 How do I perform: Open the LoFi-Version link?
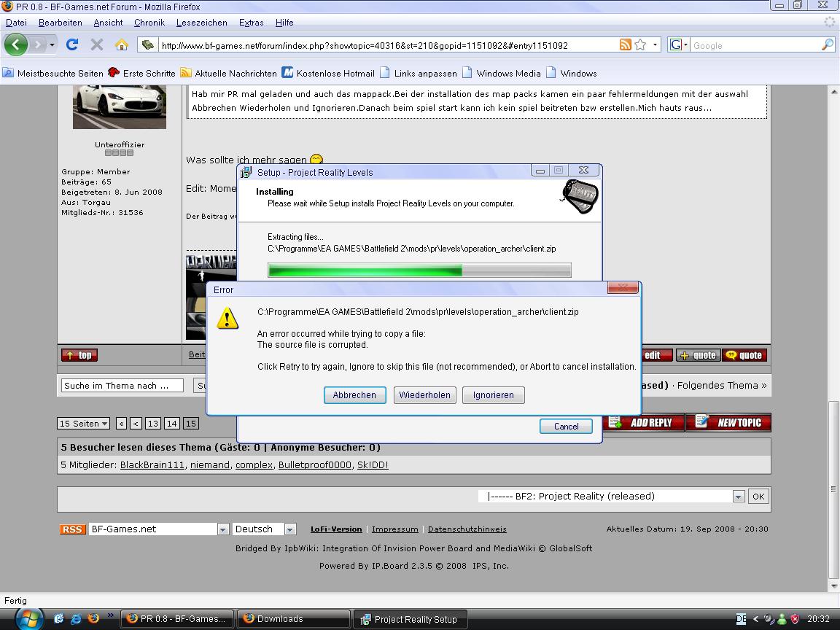[336, 529]
